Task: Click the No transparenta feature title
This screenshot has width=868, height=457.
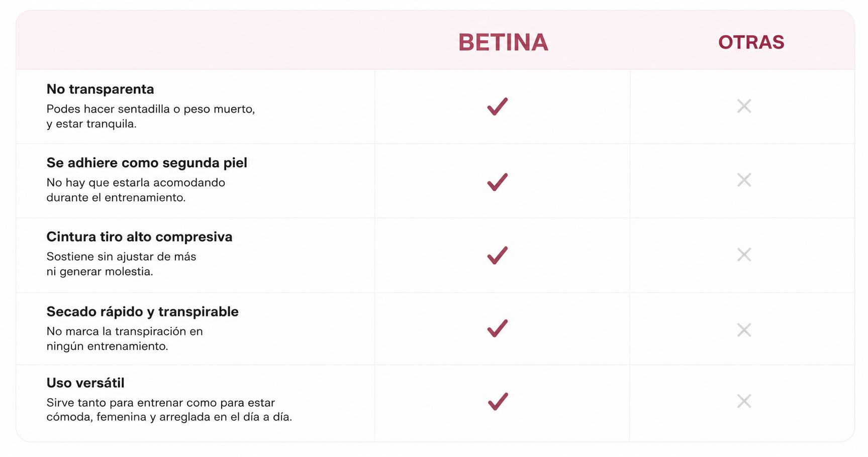Action: coord(100,89)
